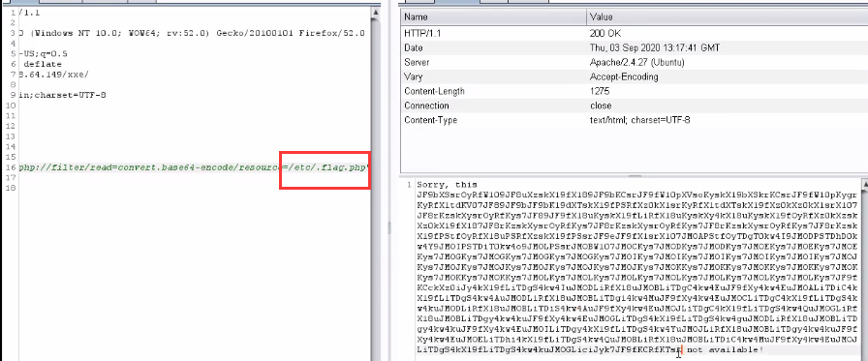Select the 1275 content length value

727,91
